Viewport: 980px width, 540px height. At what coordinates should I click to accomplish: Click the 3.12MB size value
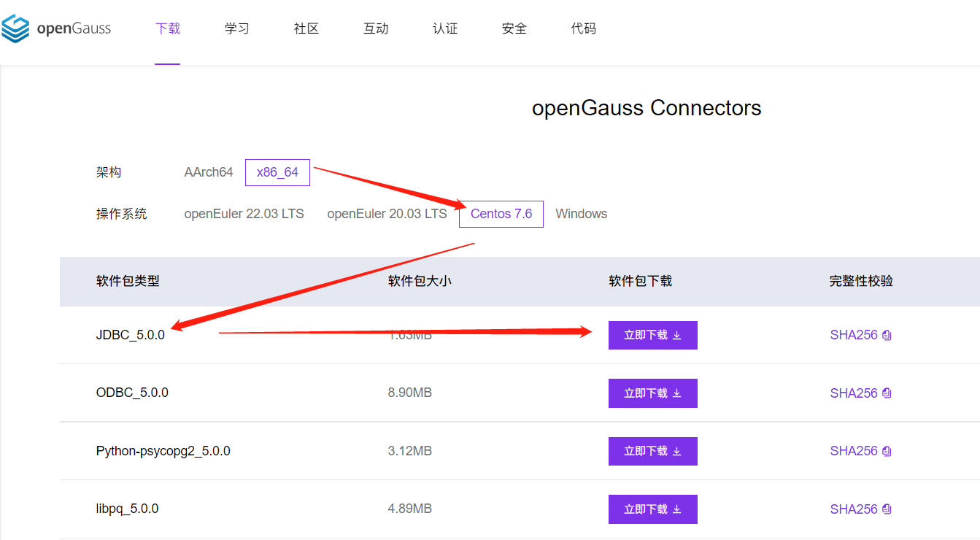(x=410, y=451)
